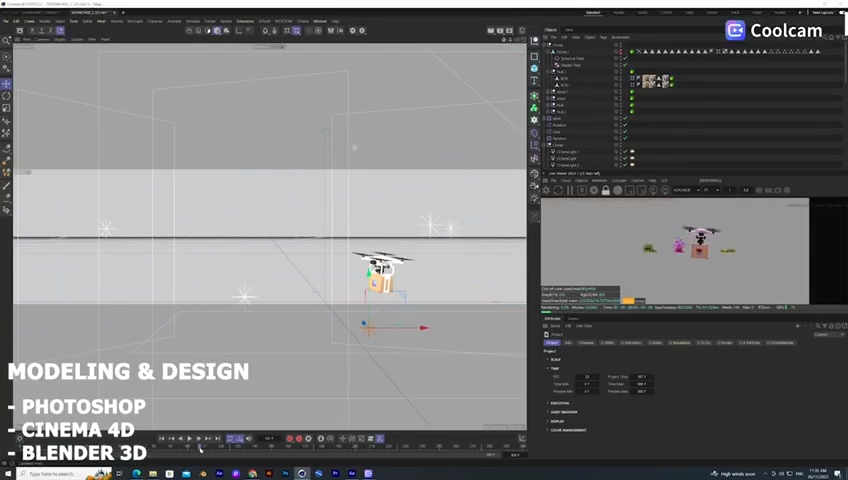This screenshot has height=480, width=848.
Task: Open the Create menu
Action: point(29,21)
